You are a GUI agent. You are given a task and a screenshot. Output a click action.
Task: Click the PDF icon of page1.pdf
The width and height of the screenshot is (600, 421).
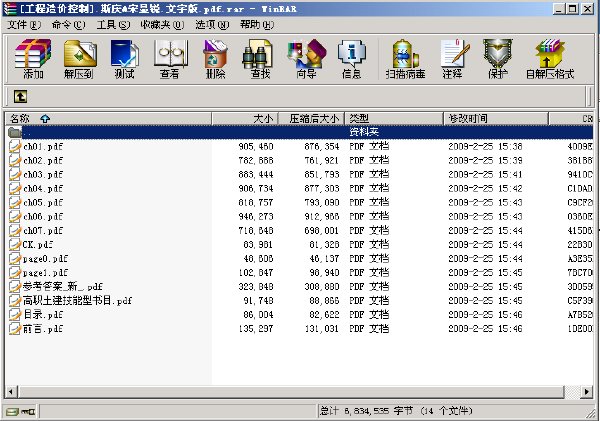click(x=15, y=273)
